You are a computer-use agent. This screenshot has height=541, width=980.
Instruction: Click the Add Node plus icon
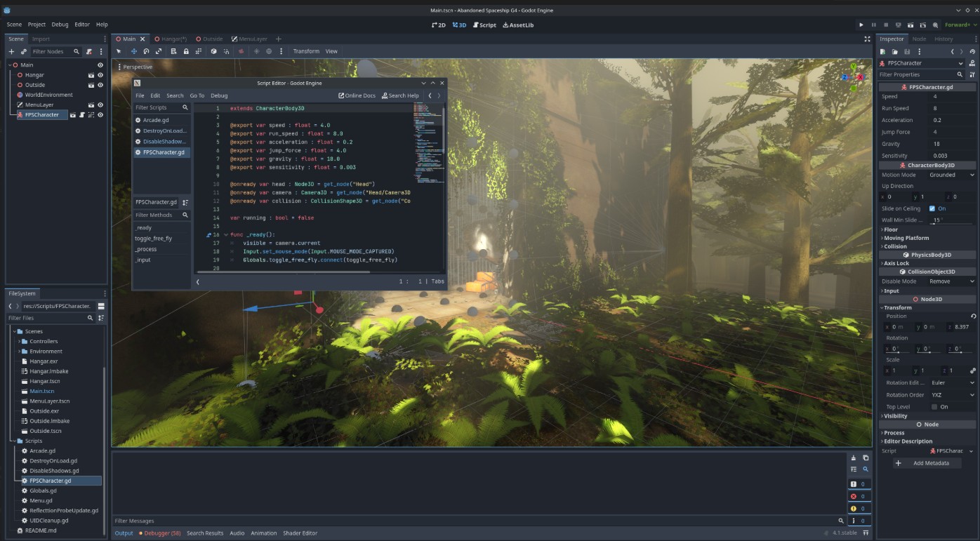click(x=11, y=51)
